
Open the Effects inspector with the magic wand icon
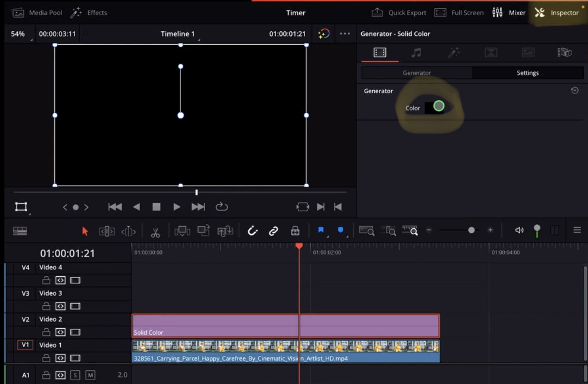pyautogui.click(x=453, y=52)
